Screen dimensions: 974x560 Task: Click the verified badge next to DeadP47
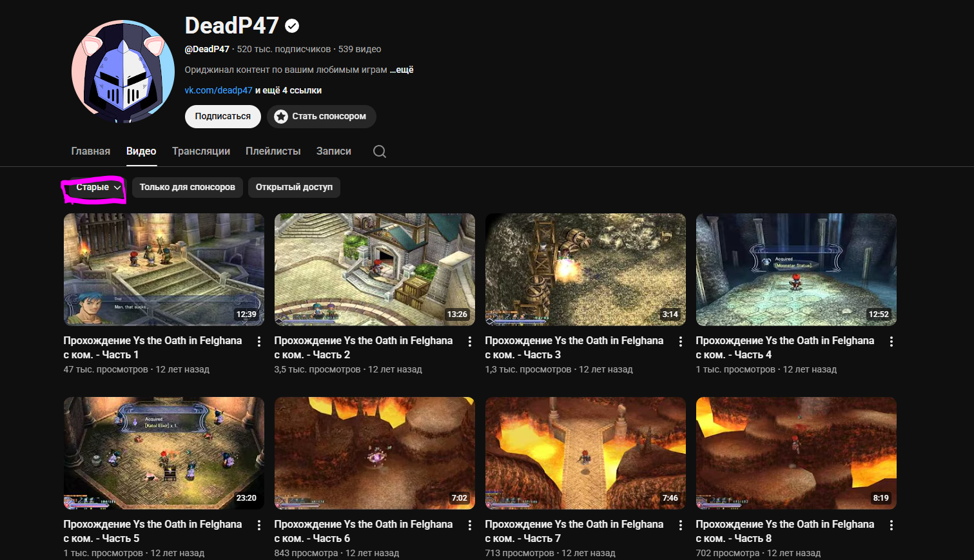(x=292, y=26)
